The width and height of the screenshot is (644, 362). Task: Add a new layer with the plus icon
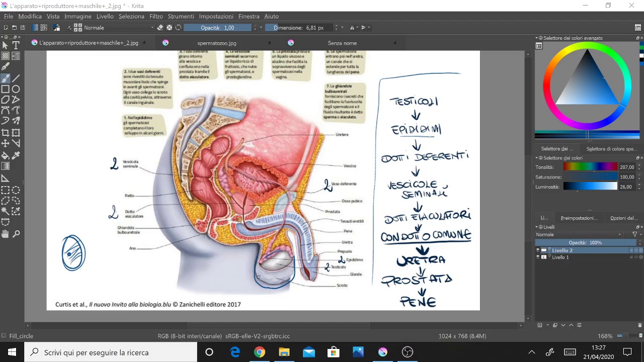[540, 325]
